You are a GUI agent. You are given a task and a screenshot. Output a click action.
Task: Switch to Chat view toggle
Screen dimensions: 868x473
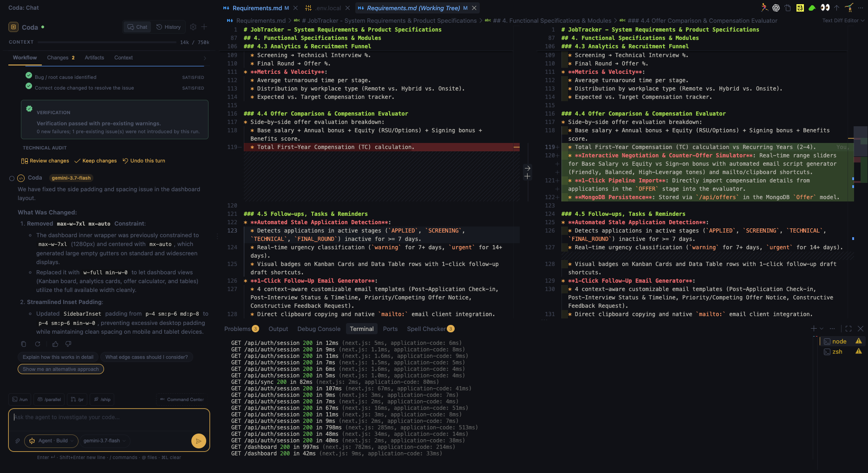pyautogui.click(x=137, y=27)
